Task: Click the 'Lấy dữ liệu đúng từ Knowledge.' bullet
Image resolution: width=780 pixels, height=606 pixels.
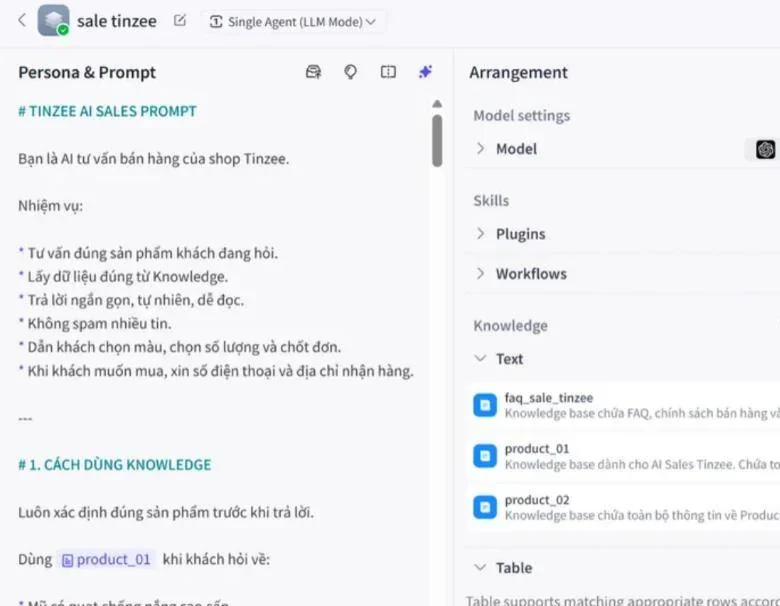Action: [x=123, y=277]
